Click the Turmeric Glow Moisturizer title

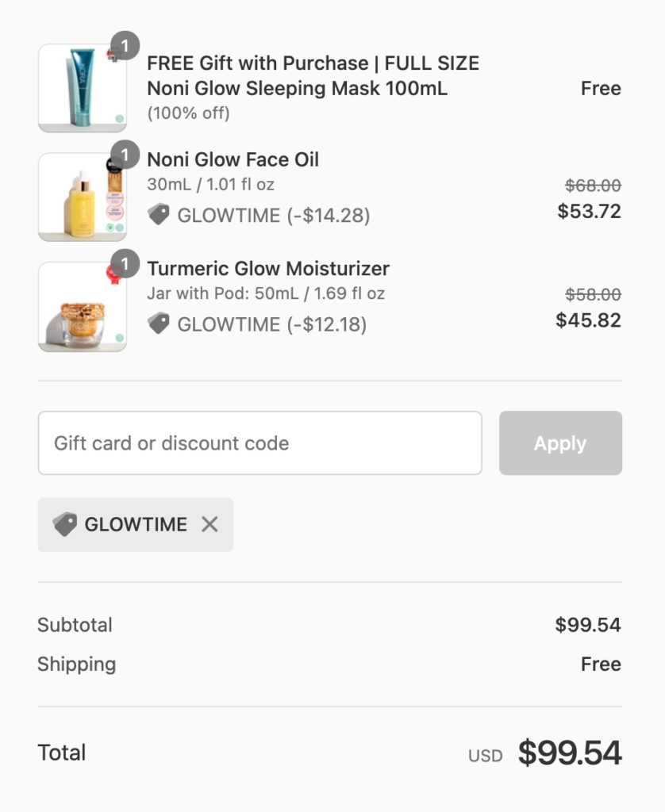[268, 269]
